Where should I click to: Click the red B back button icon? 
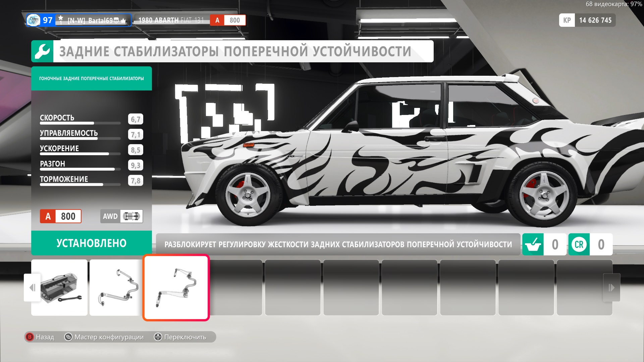(30, 337)
